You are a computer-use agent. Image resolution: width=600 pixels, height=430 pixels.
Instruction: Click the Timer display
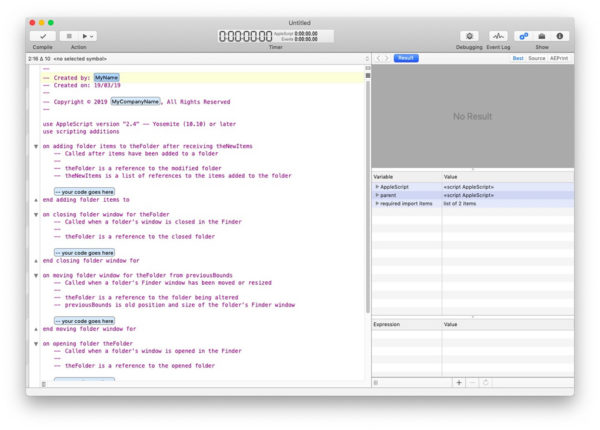(x=276, y=36)
